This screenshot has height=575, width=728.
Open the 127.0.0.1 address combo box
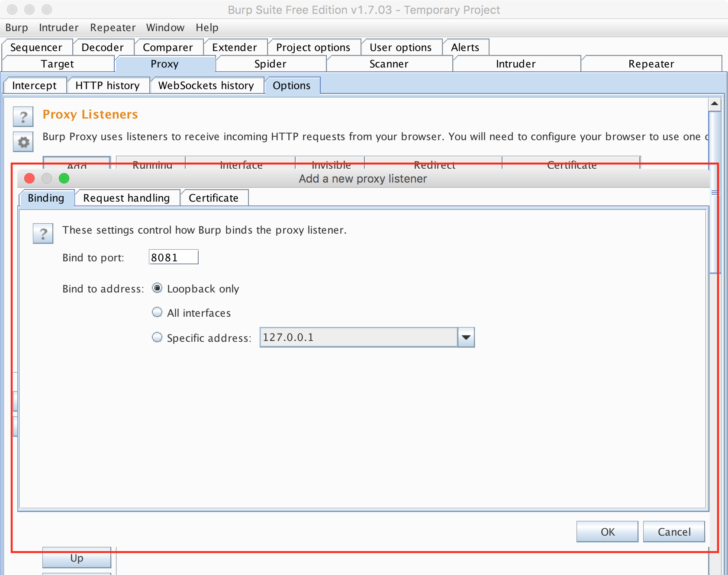[x=358, y=337]
